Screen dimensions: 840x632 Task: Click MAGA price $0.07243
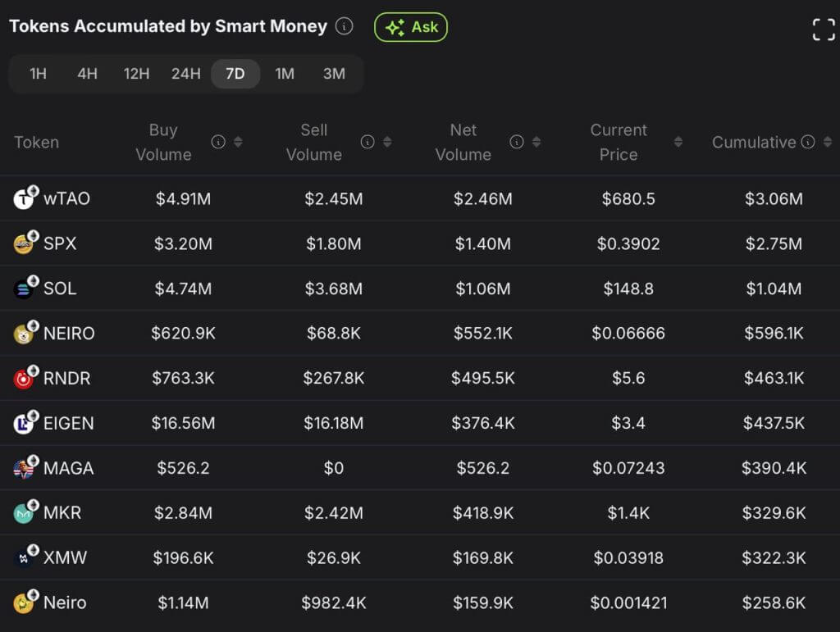628,468
